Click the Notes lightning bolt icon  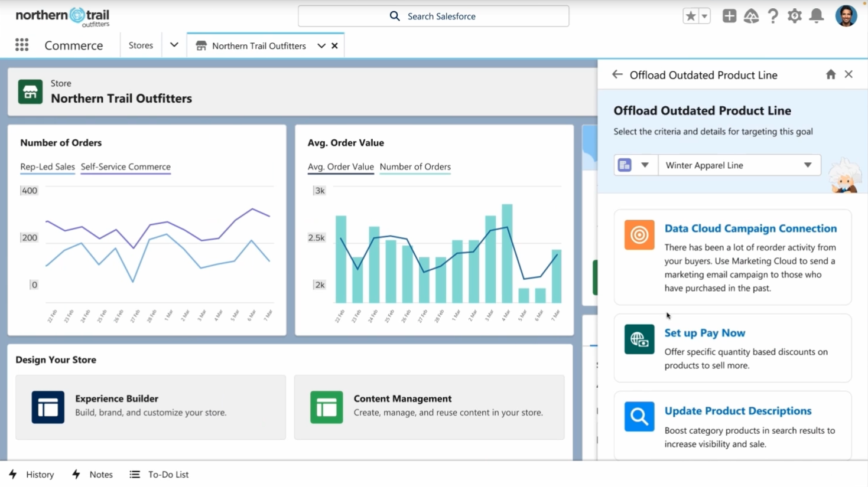pyautogui.click(x=76, y=475)
